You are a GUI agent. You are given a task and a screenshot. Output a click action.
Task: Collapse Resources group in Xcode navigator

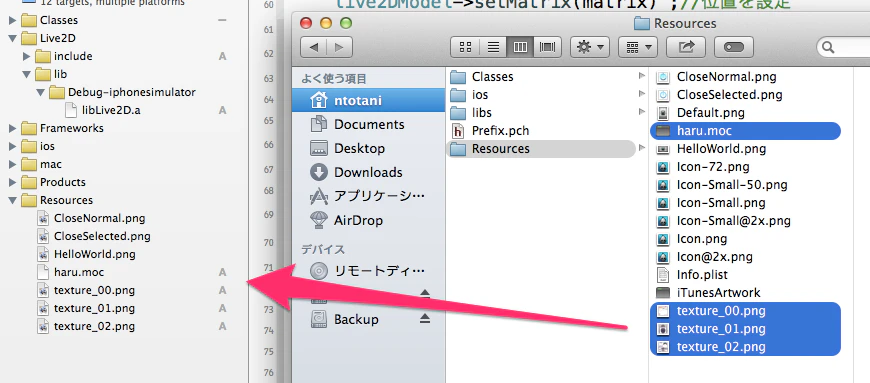point(12,200)
